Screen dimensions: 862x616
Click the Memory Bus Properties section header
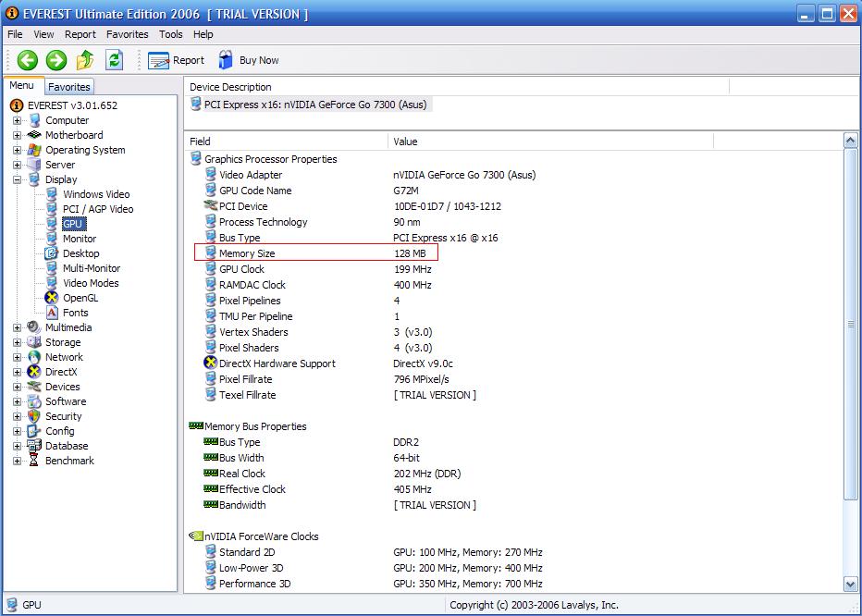pyautogui.click(x=255, y=426)
